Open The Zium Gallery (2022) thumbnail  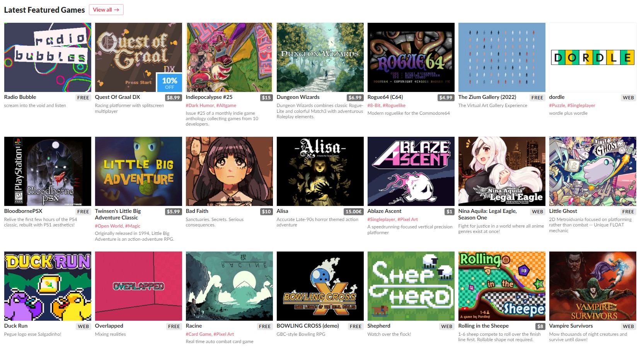pos(502,57)
